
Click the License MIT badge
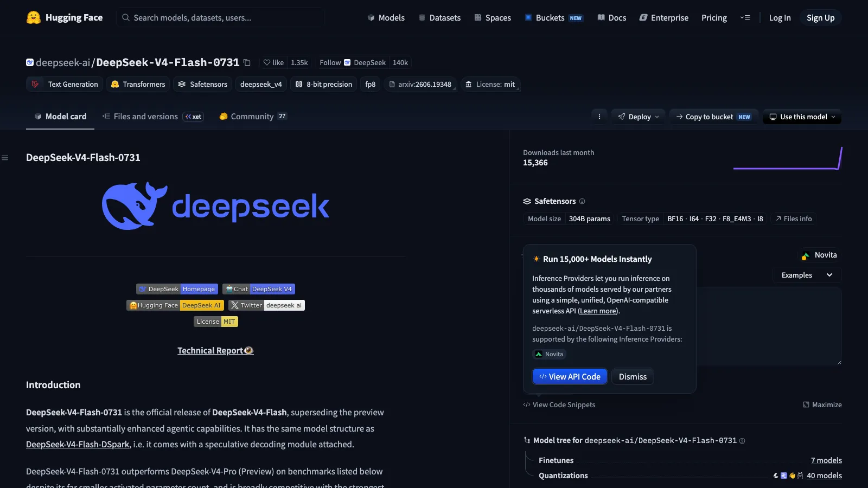pyautogui.click(x=216, y=322)
